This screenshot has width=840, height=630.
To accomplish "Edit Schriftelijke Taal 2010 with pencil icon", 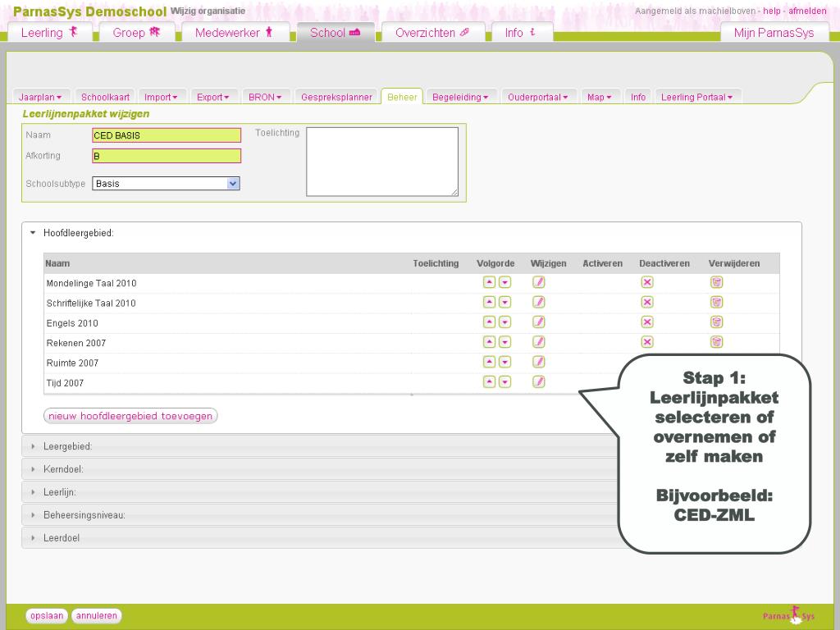I will click(x=538, y=302).
